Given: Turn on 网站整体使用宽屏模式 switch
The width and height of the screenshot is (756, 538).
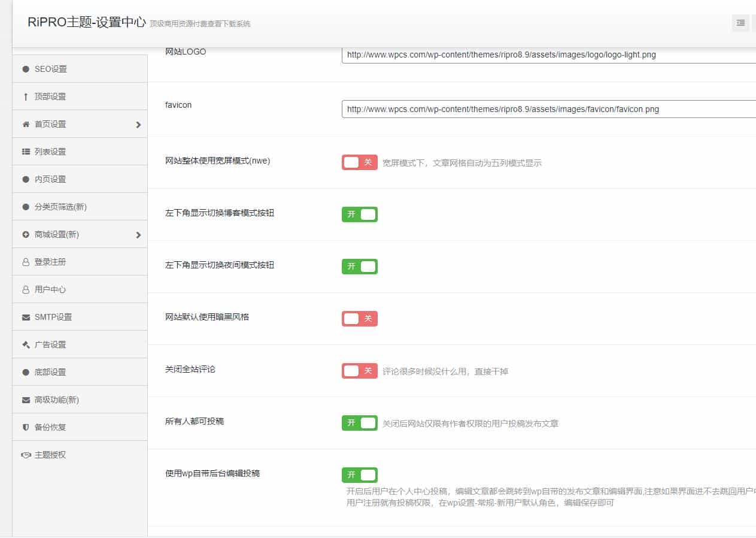Looking at the screenshot, I should (360, 162).
